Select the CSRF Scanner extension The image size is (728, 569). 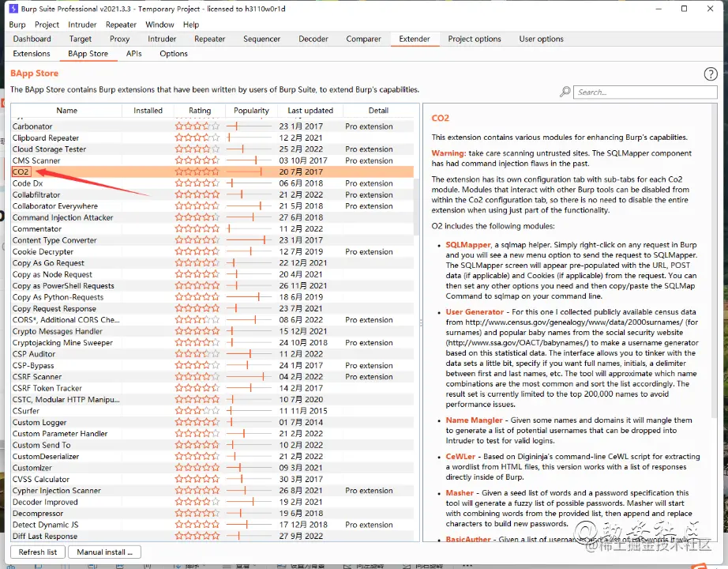click(x=212, y=377)
